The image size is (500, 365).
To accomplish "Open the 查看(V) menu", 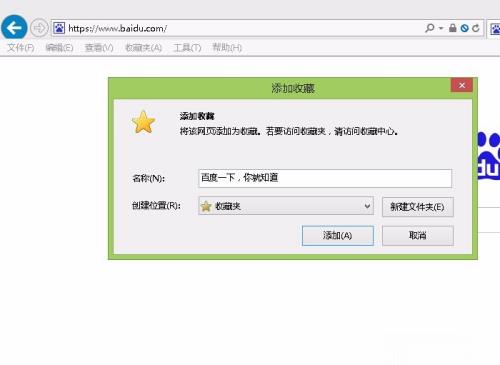I will pyautogui.click(x=99, y=48).
